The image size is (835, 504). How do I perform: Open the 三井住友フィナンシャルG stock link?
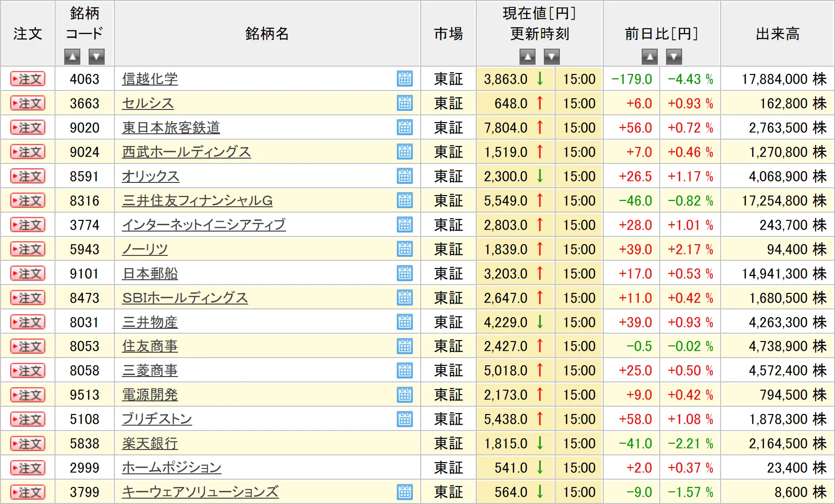pyautogui.click(x=197, y=200)
